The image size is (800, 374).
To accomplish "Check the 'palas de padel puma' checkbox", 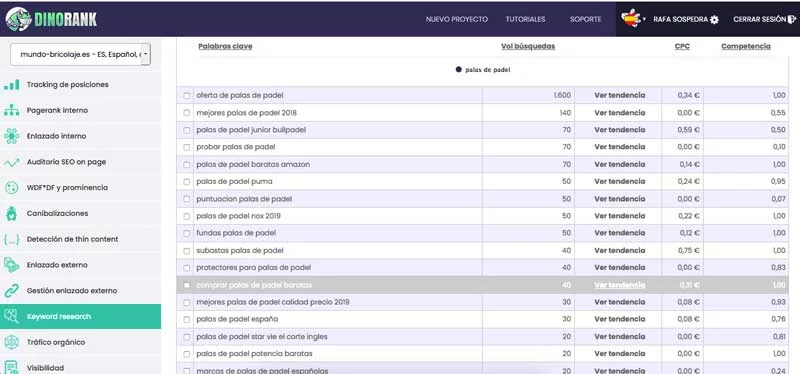I will coord(187,182).
